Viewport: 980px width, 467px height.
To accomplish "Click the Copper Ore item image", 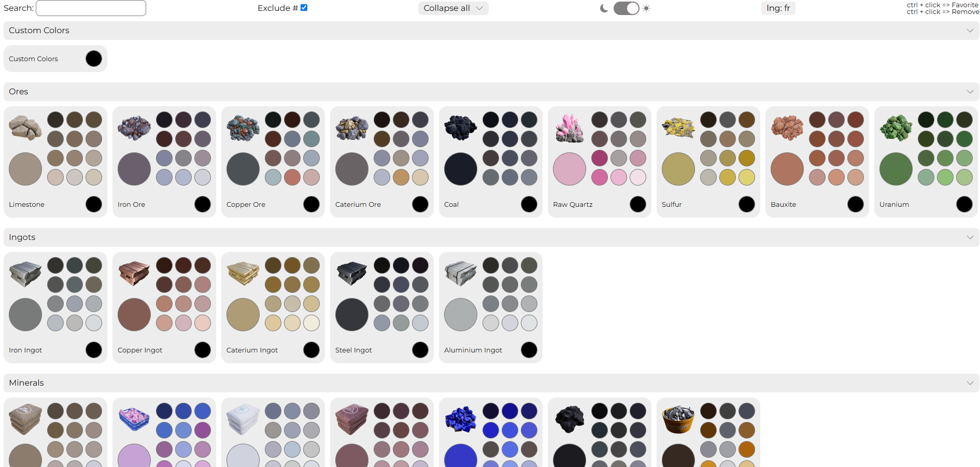I will 243,129.
